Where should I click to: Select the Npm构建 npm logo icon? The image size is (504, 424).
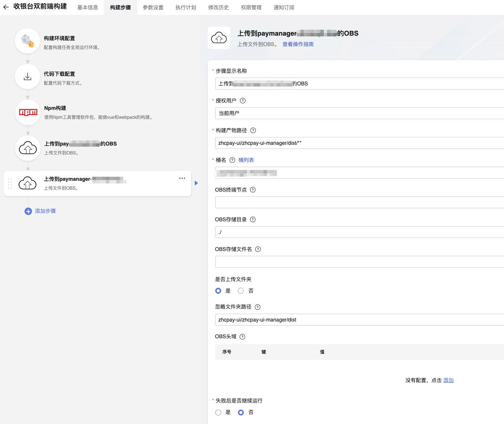[28, 112]
